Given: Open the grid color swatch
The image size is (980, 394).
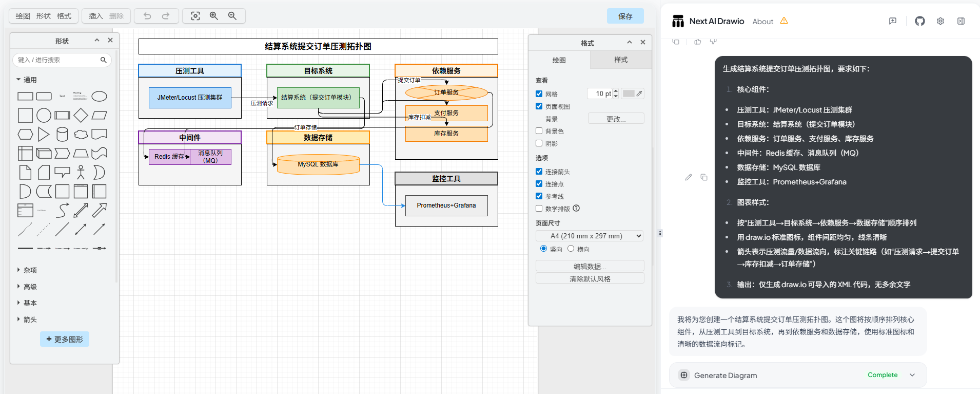Looking at the screenshot, I should point(632,93).
